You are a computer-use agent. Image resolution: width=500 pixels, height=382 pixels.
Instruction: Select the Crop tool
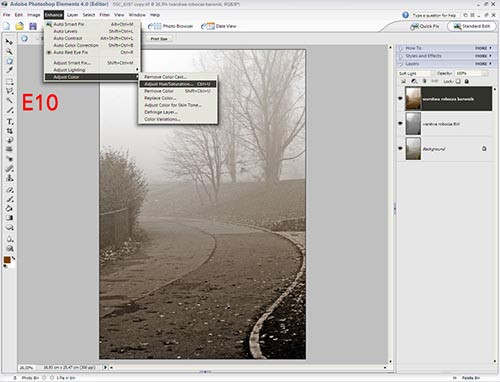pyautogui.click(x=9, y=131)
